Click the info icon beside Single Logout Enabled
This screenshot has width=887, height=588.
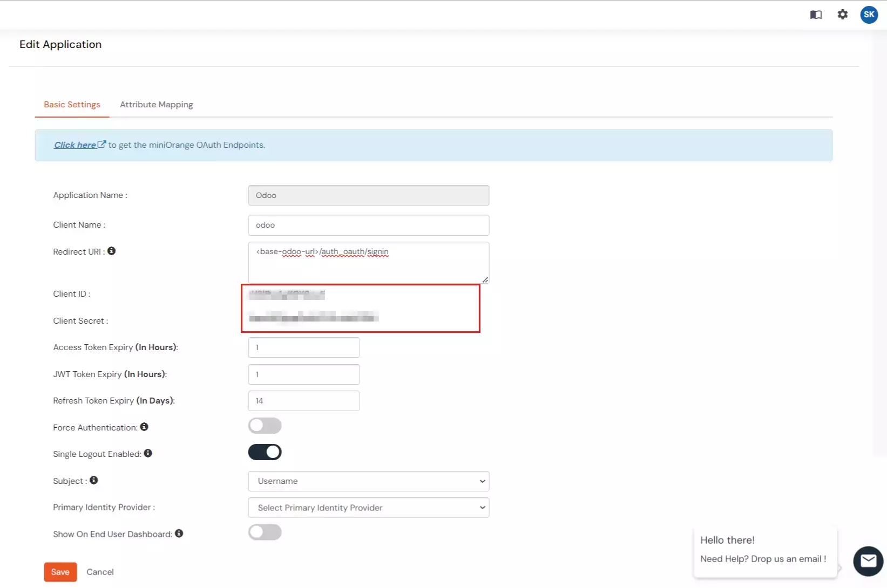coord(149,453)
